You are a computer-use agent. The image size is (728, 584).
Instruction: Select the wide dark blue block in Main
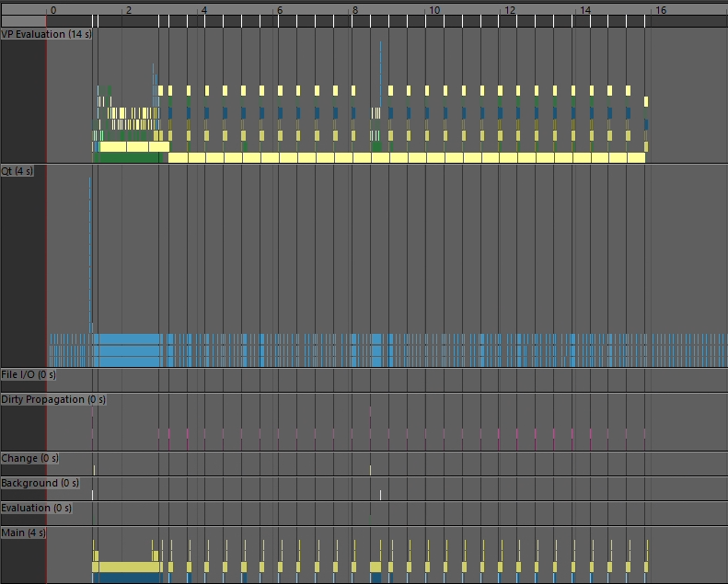[127, 578]
